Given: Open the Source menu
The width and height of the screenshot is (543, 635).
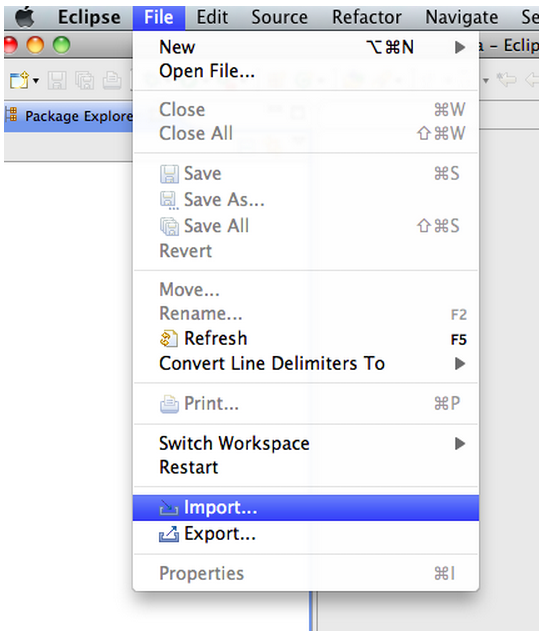Looking at the screenshot, I should 279,17.
